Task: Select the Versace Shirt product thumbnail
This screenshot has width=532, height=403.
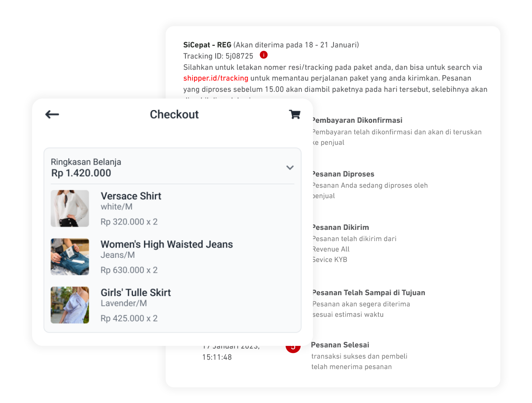Action: [x=70, y=208]
